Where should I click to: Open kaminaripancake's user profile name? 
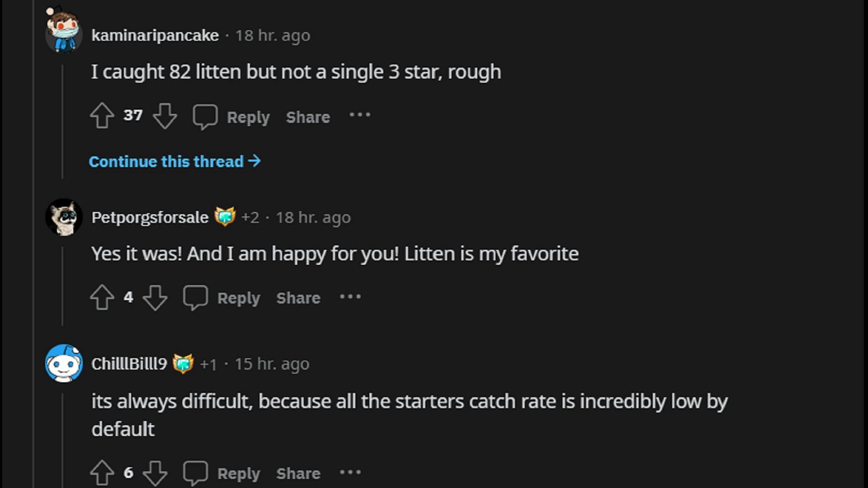point(155,35)
